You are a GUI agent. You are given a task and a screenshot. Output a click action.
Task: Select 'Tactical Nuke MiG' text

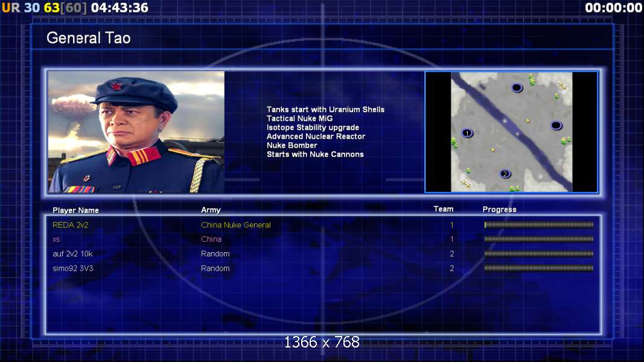tap(299, 119)
